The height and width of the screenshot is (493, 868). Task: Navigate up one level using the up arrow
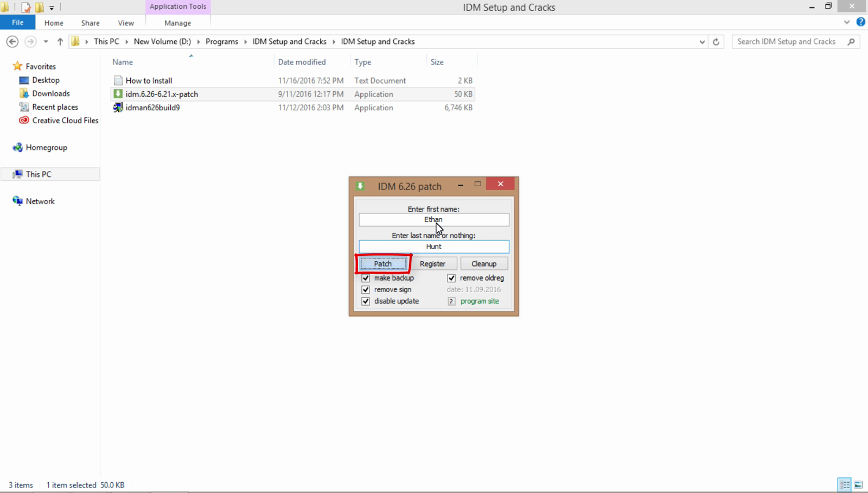[x=60, y=41]
